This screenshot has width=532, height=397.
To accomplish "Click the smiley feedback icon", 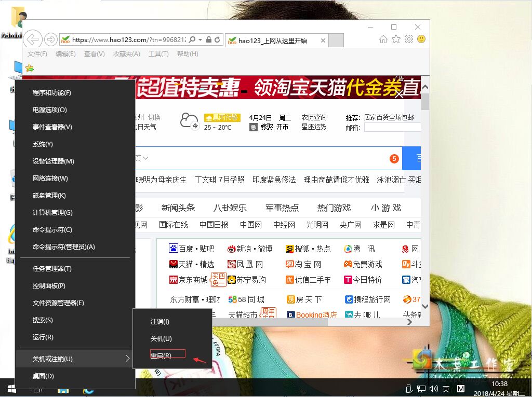I will [x=421, y=39].
